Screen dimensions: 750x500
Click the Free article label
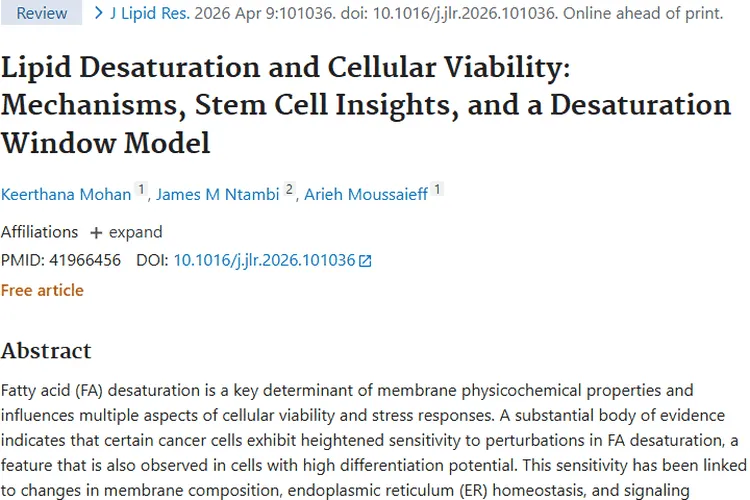(x=42, y=290)
